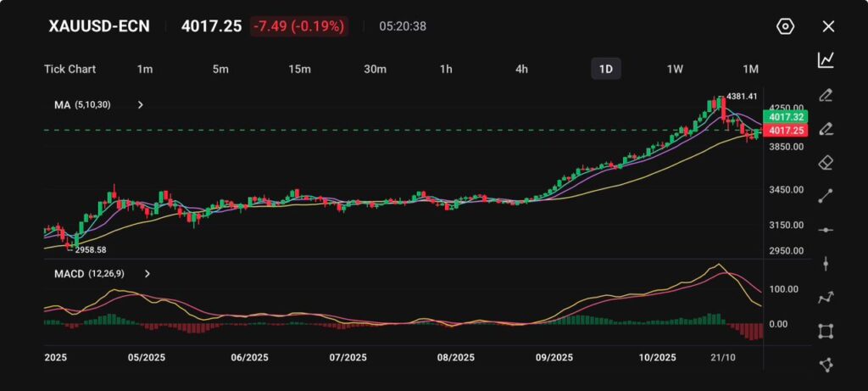Open the chart settings hexagon icon
This screenshot has width=868, height=391.
(785, 26)
